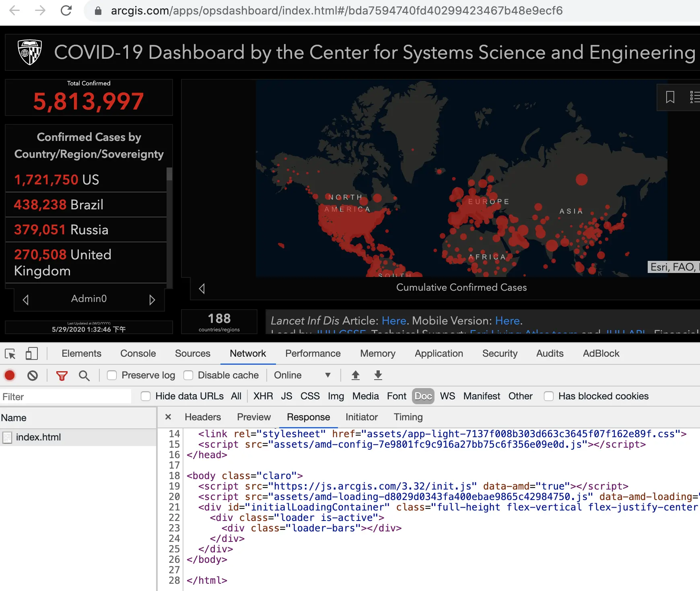The height and width of the screenshot is (591, 700).
Task: Toggle Hide data URLs
Action: click(145, 396)
